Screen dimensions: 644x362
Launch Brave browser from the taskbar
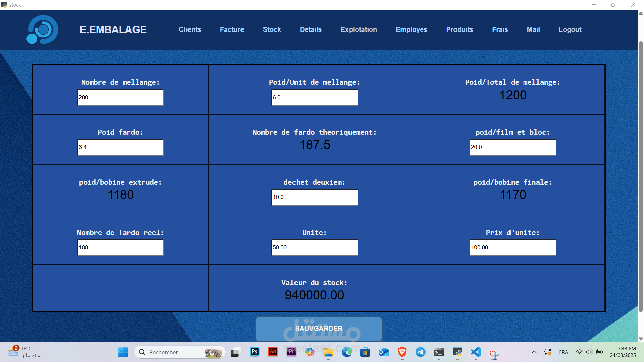[x=402, y=352]
